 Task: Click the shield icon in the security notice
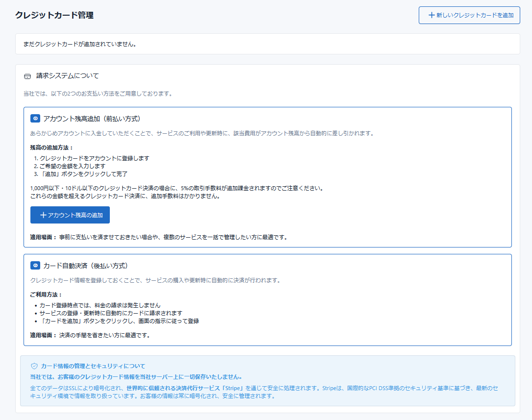(x=34, y=366)
